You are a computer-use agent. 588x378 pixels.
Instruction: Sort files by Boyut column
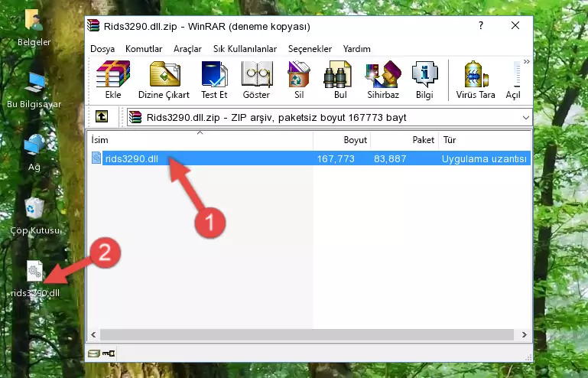[x=342, y=139]
